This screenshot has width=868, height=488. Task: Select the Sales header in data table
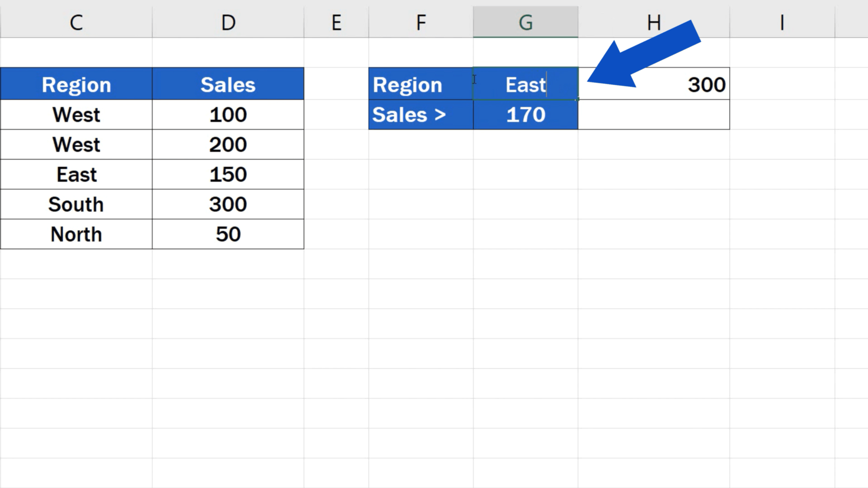click(228, 85)
